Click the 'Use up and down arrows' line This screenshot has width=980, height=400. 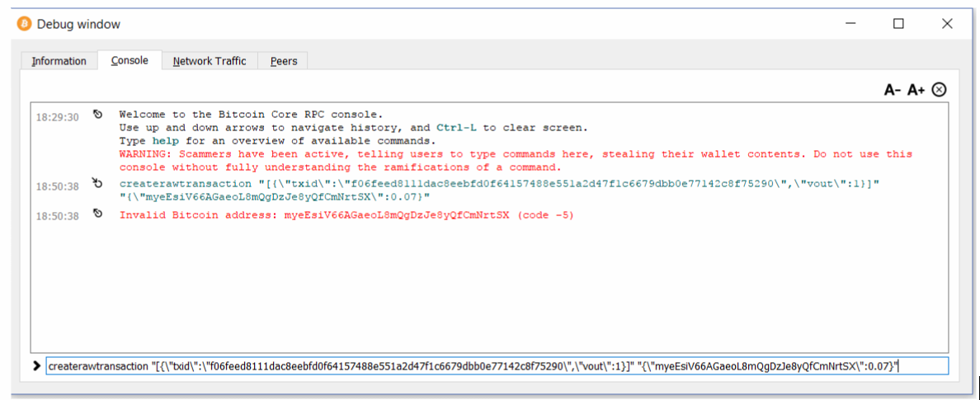[353, 128]
